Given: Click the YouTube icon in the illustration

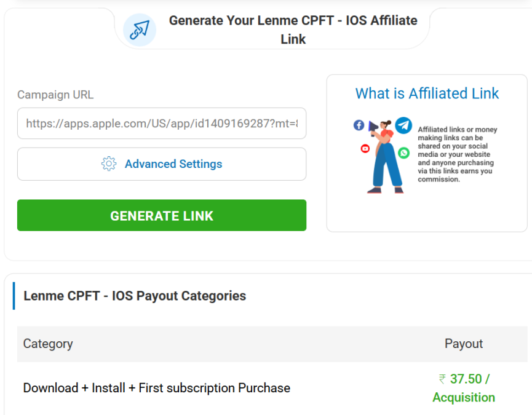Looking at the screenshot, I should (x=365, y=148).
